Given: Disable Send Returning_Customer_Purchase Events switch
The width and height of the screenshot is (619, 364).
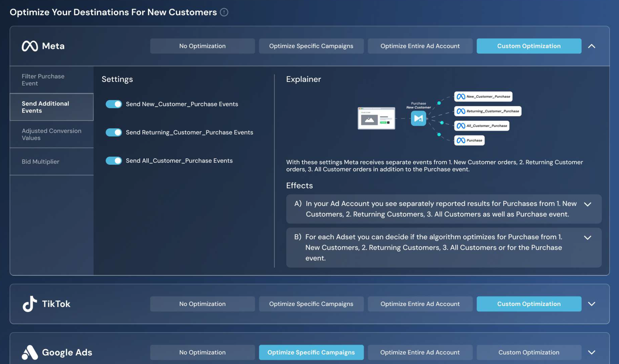Looking at the screenshot, I should click(114, 132).
